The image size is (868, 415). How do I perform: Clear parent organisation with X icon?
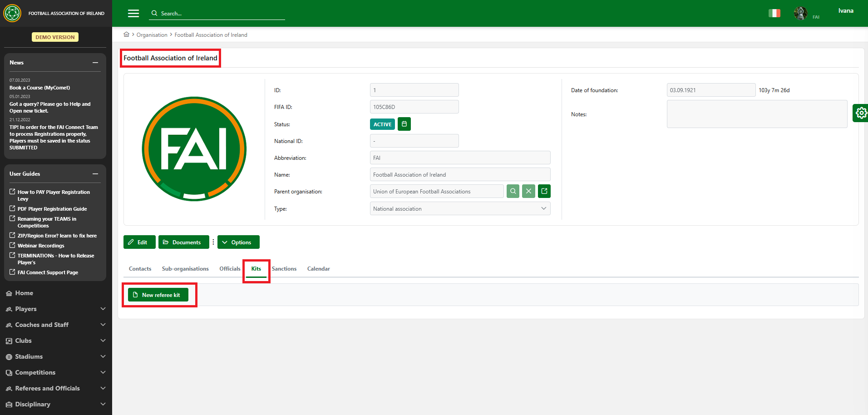[x=528, y=192]
